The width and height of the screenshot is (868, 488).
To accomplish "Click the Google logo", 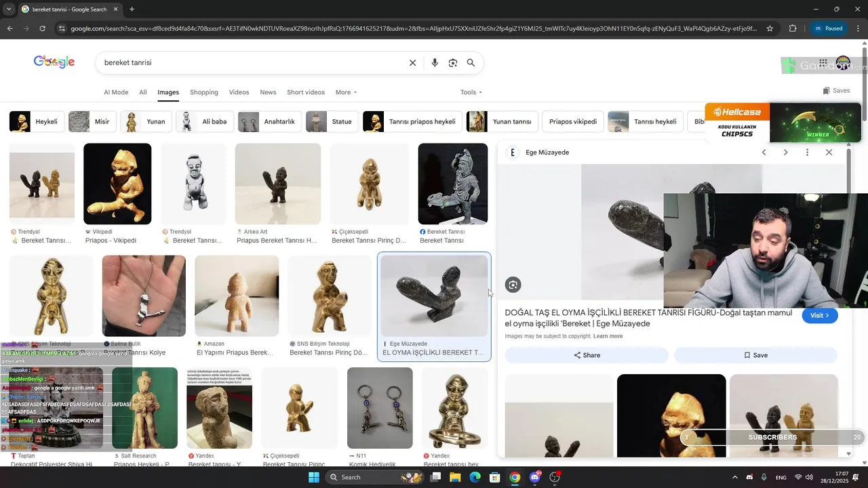I will (x=54, y=62).
